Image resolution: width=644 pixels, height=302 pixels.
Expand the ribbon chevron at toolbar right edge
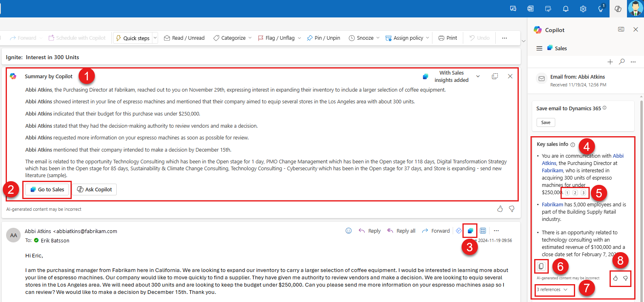[524, 41]
